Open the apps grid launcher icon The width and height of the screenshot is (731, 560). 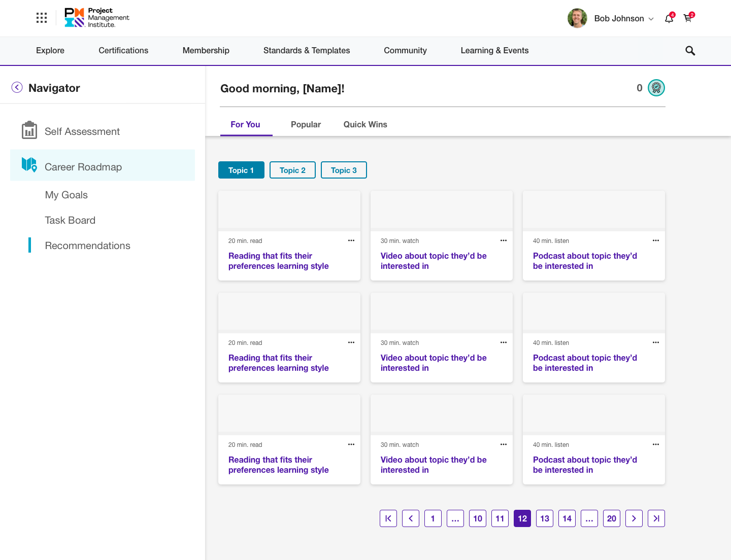42,18
